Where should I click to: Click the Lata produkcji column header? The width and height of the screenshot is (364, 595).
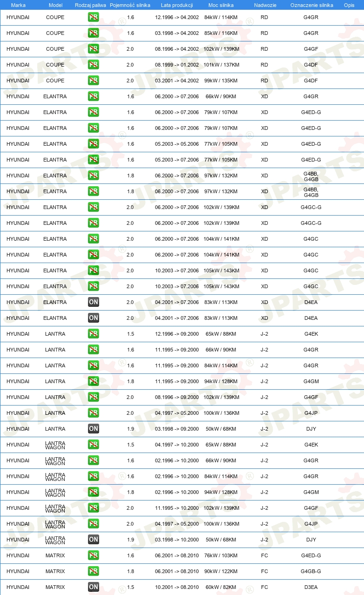coord(177,5)
